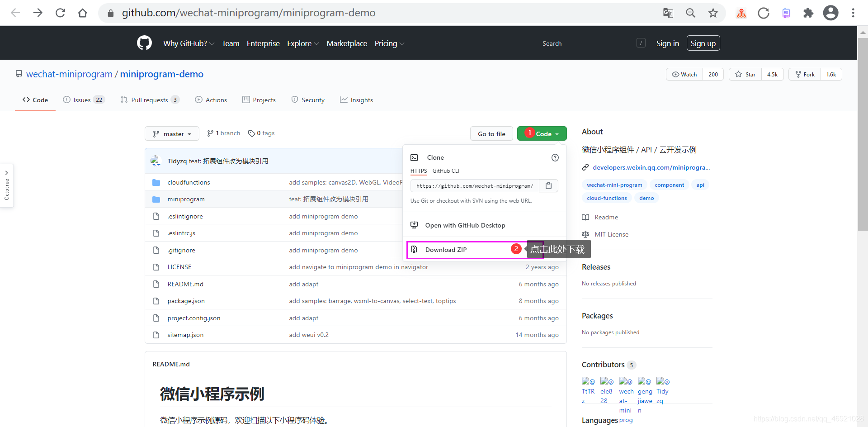
Task: Focus the GitHub Search field
Action: coord(593,43)
